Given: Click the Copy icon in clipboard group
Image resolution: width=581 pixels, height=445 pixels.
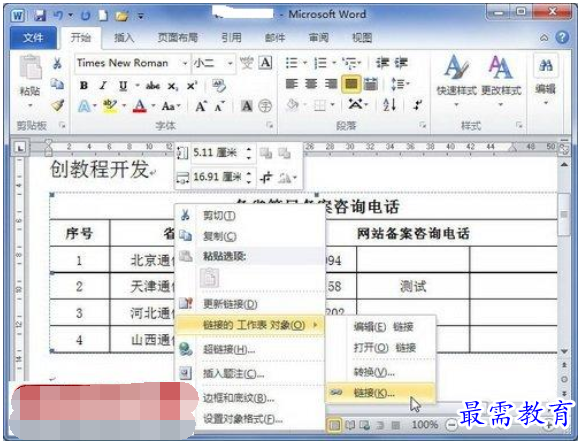Looking at the screenshot, I should 57,84.
